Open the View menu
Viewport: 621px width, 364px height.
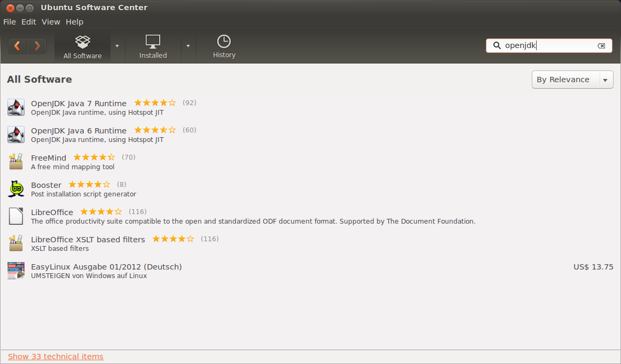point(51,22)
